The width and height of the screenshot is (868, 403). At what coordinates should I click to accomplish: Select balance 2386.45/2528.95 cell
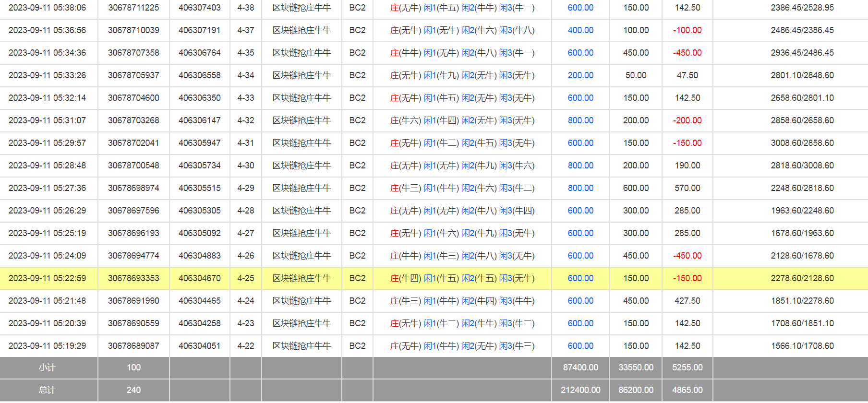pos(802,8)
